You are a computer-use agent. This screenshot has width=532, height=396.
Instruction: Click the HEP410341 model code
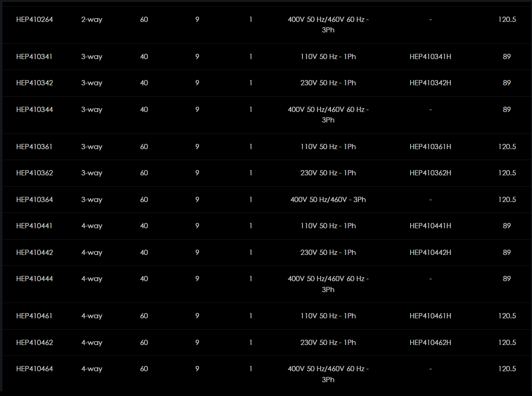(x=34, y=57)
